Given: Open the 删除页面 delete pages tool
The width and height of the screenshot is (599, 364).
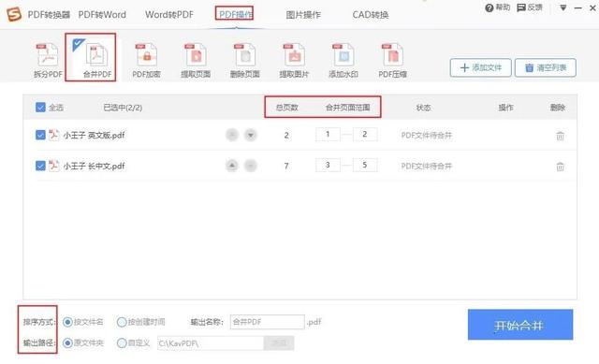Looking at the screenshot, I should point(245,60).
